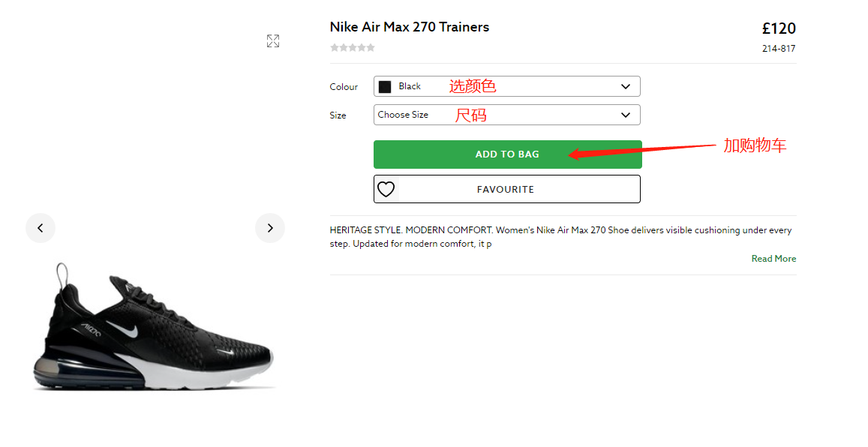Viewport: 868px width, 447px height.
Task: Expand the Colour dropdown chevron
Action: (626, 86)
